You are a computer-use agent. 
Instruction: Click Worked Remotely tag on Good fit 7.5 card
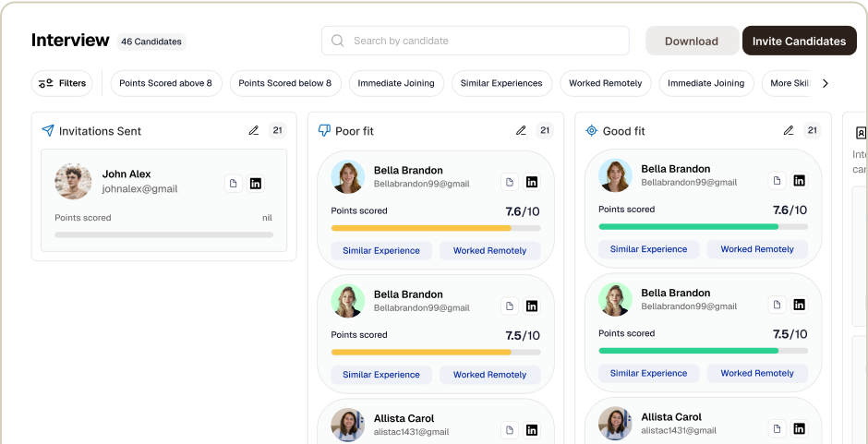(x=757, y=373)
